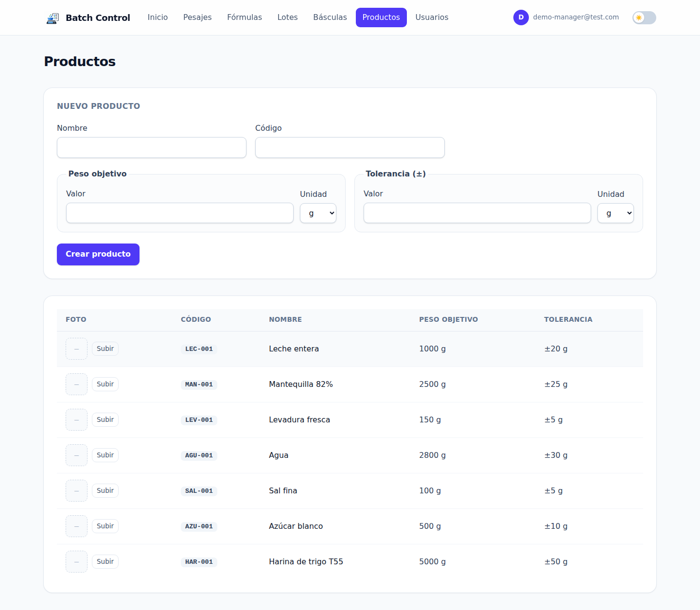700x610 pixels.
Task: Click the user avatar D icon
Action: [521, 17]
